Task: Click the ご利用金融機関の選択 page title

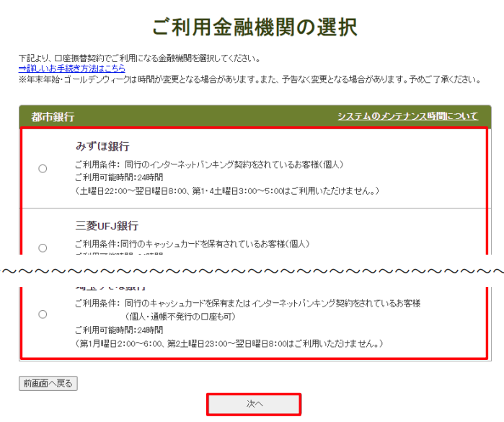Action: 255,27
